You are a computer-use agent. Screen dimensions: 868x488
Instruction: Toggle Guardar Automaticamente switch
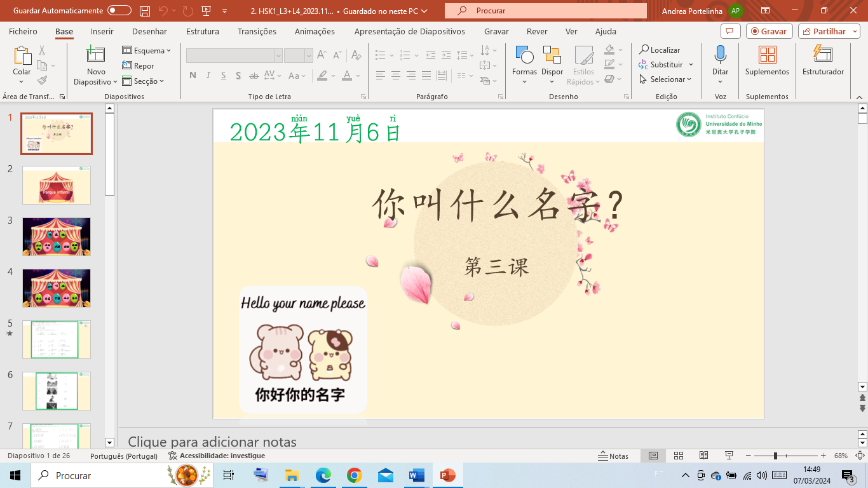[x=119, y=11]
